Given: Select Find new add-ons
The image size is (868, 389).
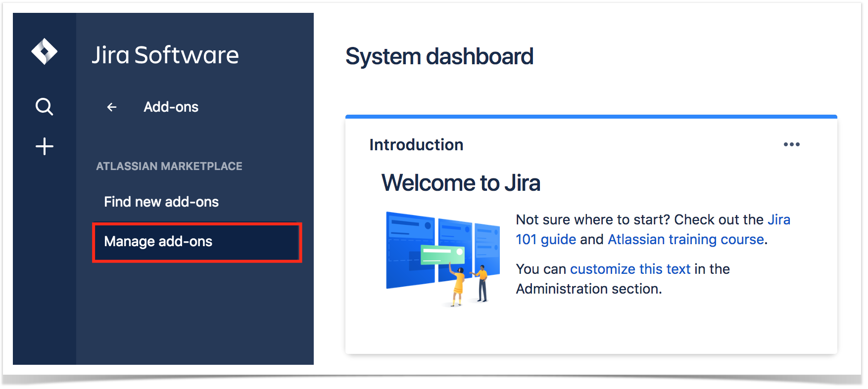Looking at the screenshot, I should coord(161,202).
